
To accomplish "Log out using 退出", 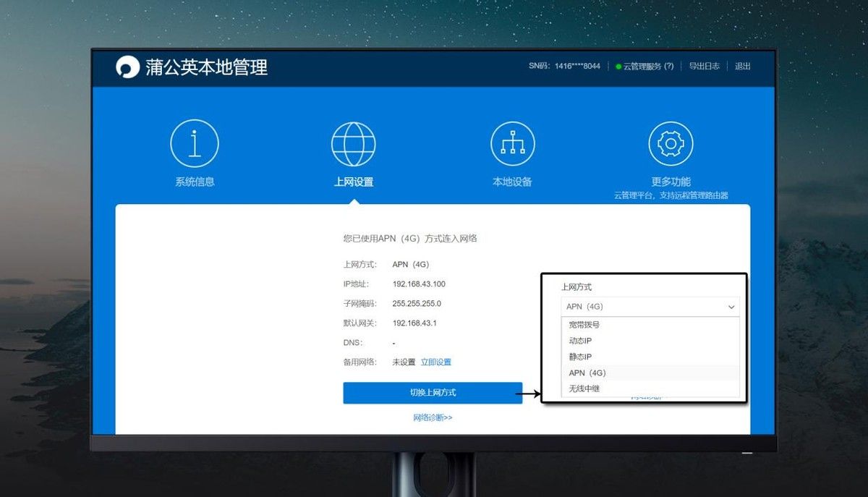I will point(743,67).
